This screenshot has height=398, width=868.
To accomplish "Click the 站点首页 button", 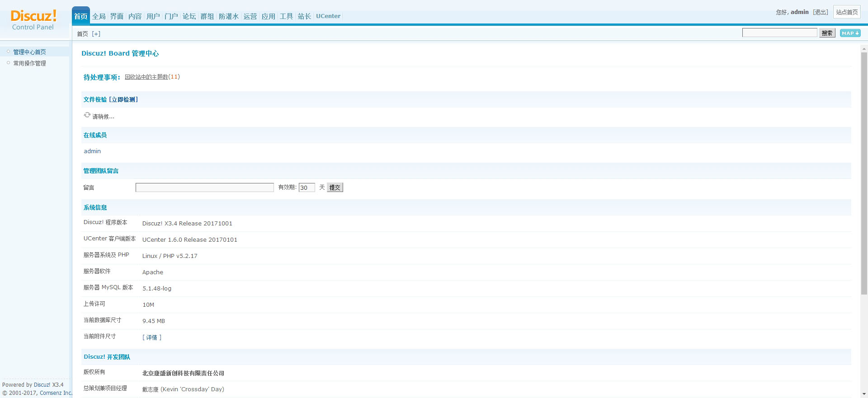I will pyautogui.click(x=847, y=12).
